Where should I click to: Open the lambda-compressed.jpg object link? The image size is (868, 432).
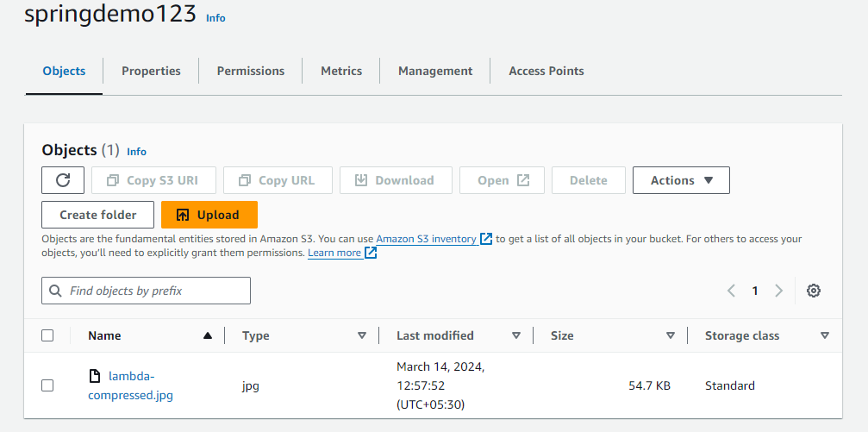pyautogui.click(x=130, y=386)
